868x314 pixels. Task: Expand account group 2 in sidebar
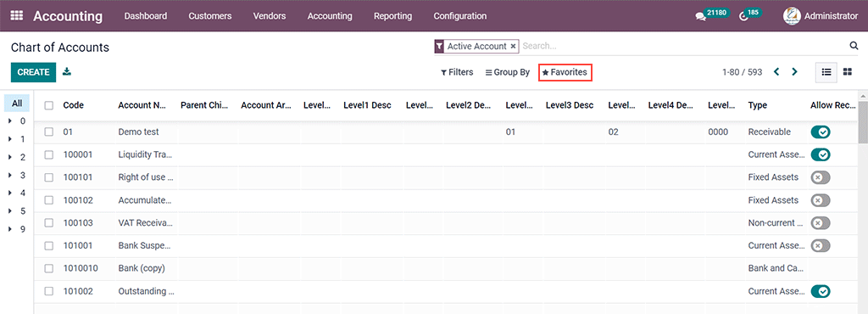point(10,157)
